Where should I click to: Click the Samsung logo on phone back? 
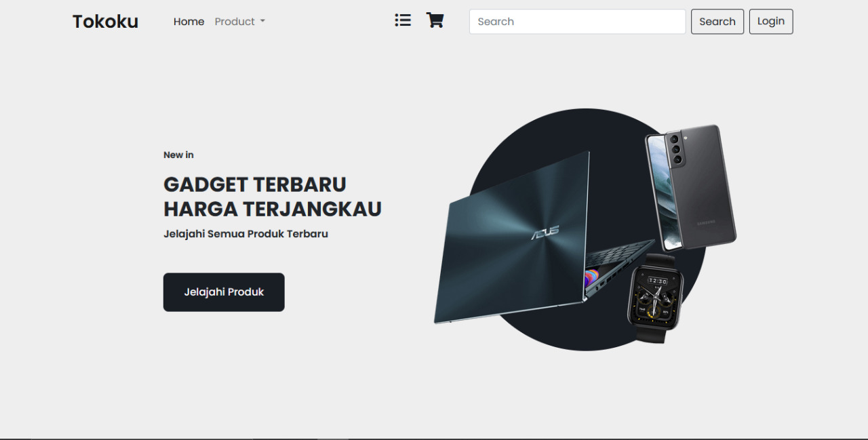(706, 222)
